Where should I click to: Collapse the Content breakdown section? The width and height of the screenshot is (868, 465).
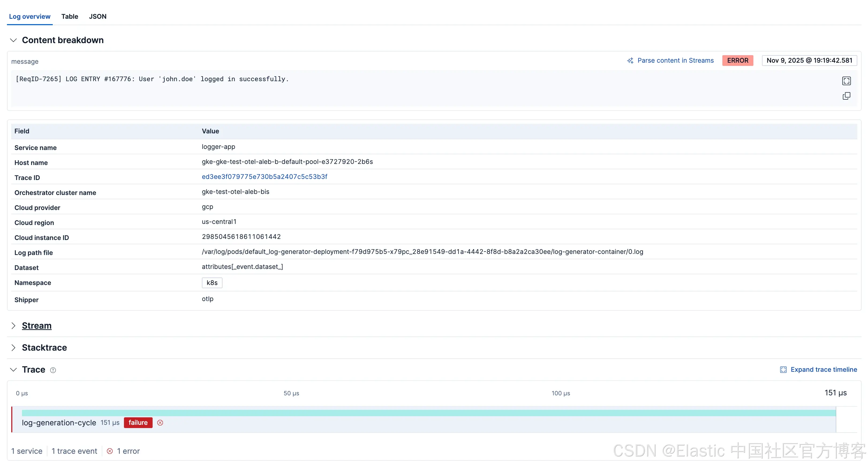[13, 40]
